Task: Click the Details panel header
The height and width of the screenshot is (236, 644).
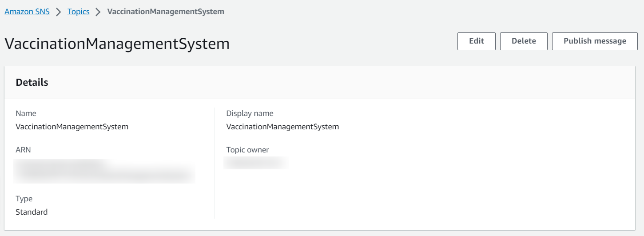Action: pos(320,83)
